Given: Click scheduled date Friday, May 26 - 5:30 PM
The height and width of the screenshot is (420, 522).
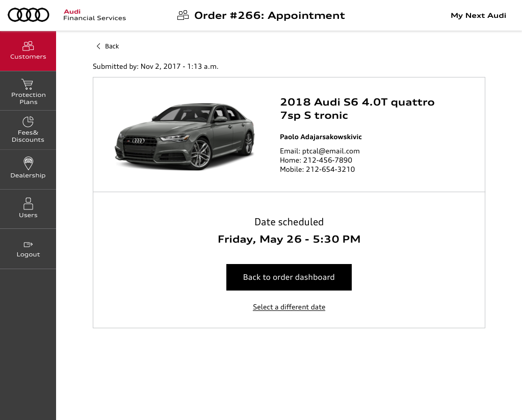Looking at the screenshot, I should 289,239.
